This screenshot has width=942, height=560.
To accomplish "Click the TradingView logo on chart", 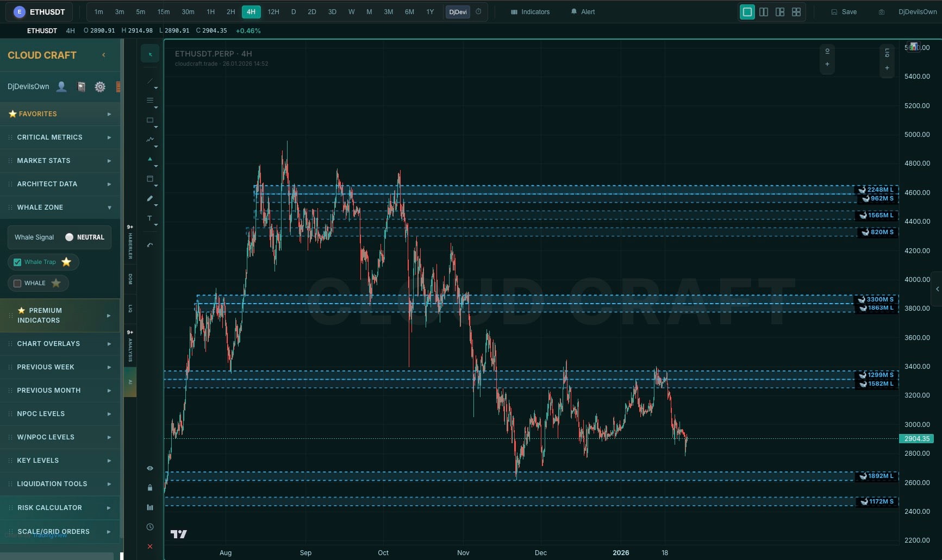I will tap(178, 534).
